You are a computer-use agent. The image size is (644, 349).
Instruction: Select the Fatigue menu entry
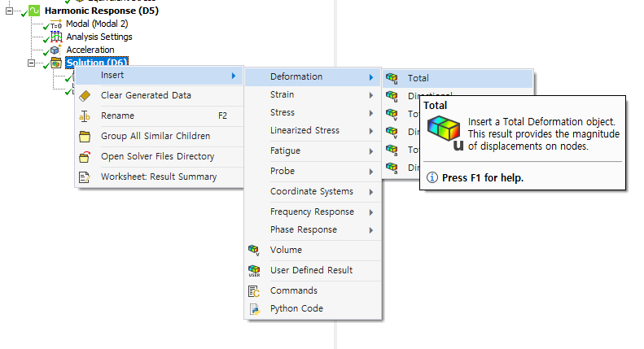pyautogui.click(x=313, y=151)
